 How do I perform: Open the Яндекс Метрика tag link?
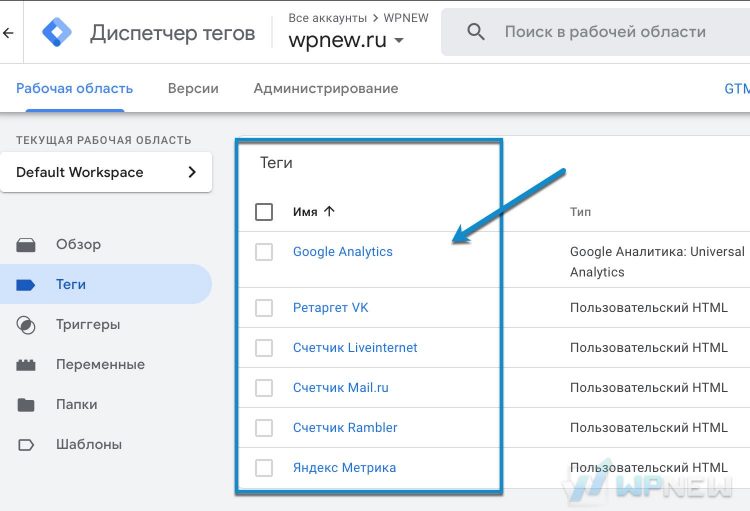(344, 467)
